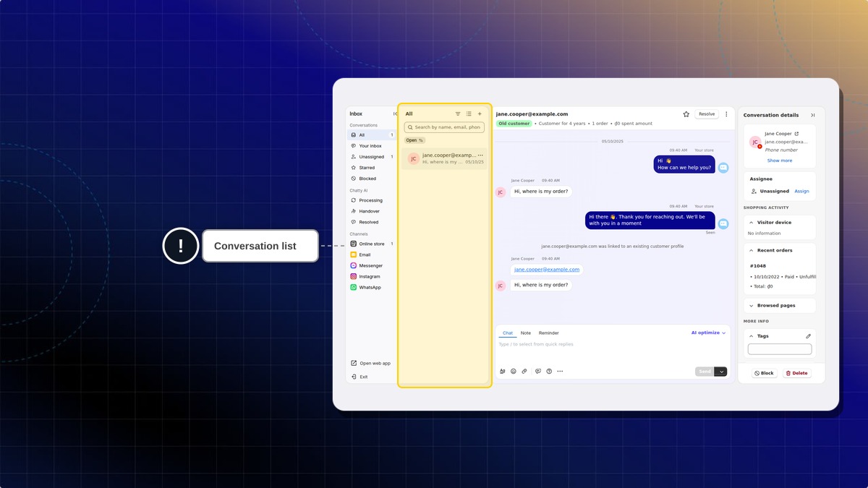Click the list view options icon

tap(469, 114)
